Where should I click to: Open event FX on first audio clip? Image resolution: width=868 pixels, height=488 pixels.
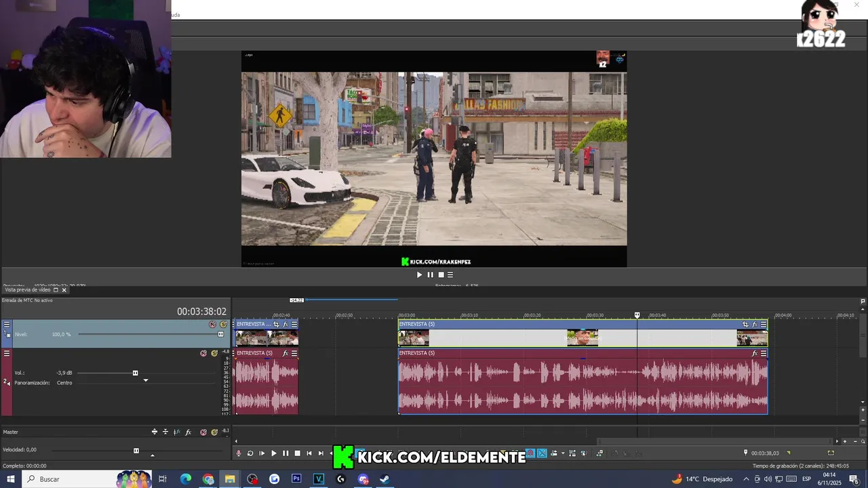point(285,353)
